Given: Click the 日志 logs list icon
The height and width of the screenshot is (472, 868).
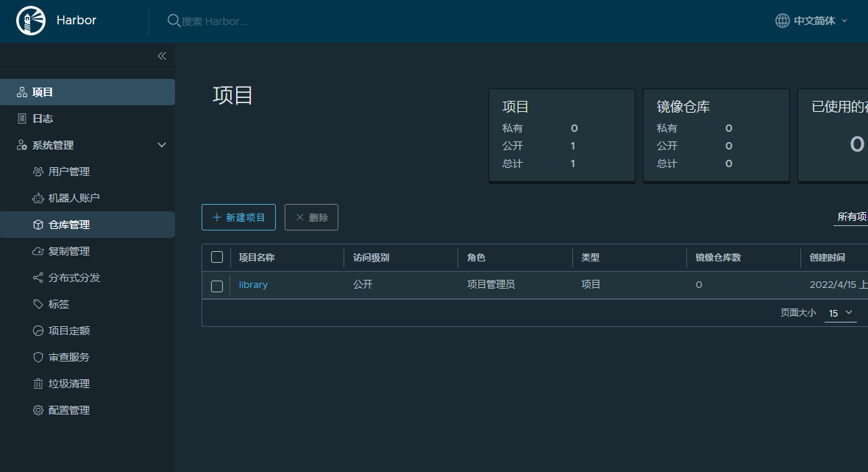Looking at the screenshot, I should [22, 119].
